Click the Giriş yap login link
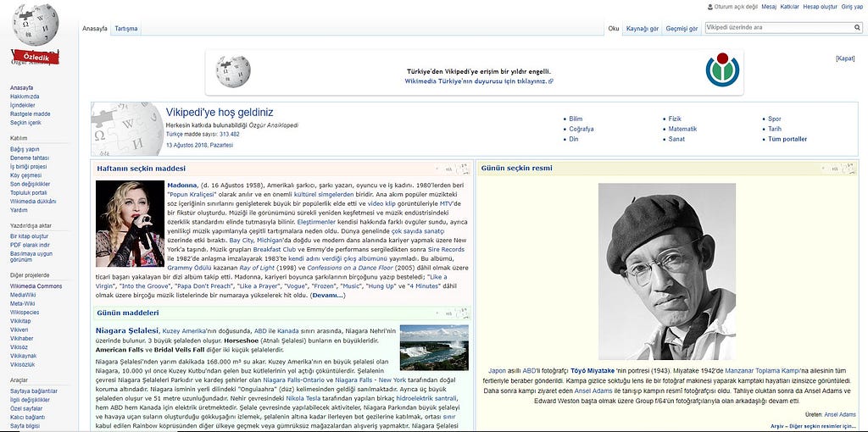Screen dimensions: 868x432 [x=853, y=7]
